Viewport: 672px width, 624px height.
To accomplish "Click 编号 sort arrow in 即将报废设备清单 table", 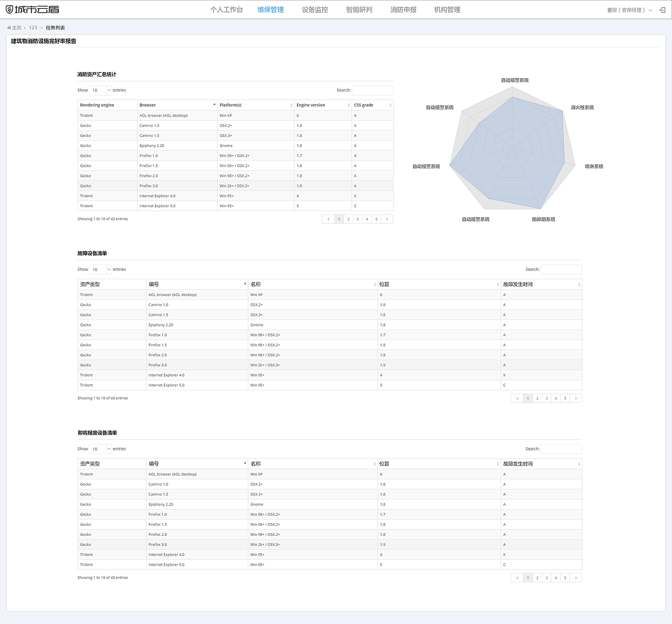I will [x=245, y=463].
